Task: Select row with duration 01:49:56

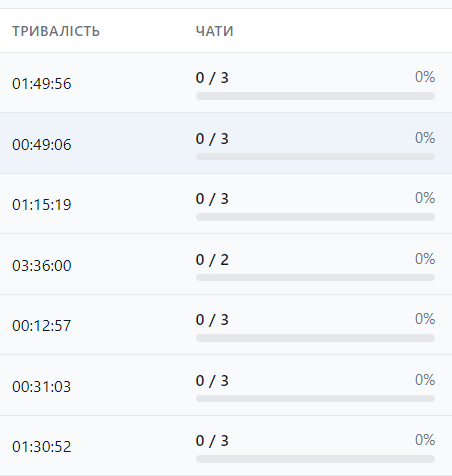Action: click(226, 83)
